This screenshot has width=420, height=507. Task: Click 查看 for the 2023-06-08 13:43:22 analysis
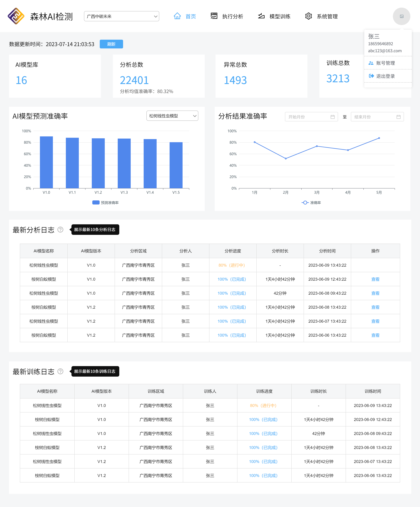[375, 307]
